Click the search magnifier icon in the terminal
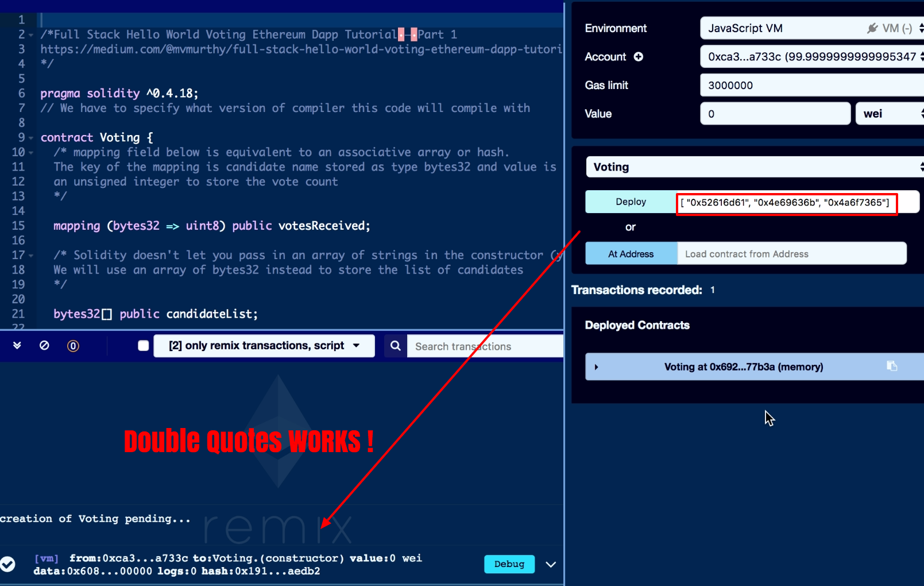 (395, 345)
